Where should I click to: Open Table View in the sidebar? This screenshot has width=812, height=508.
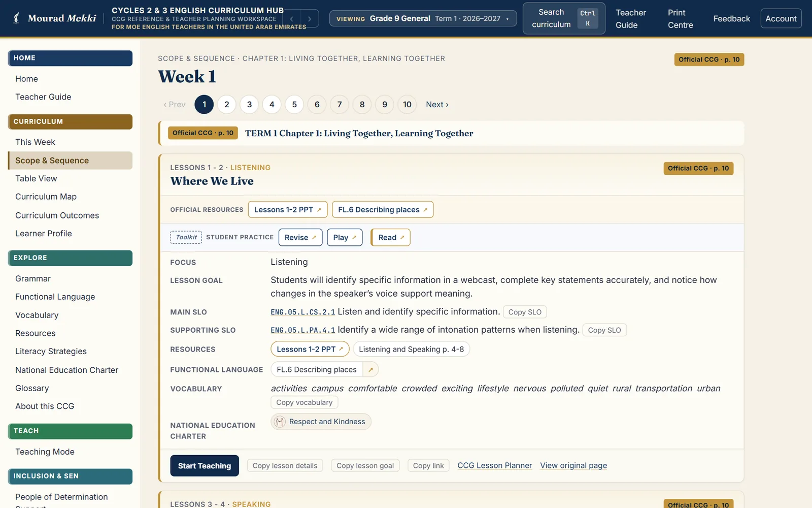point(36,179)
